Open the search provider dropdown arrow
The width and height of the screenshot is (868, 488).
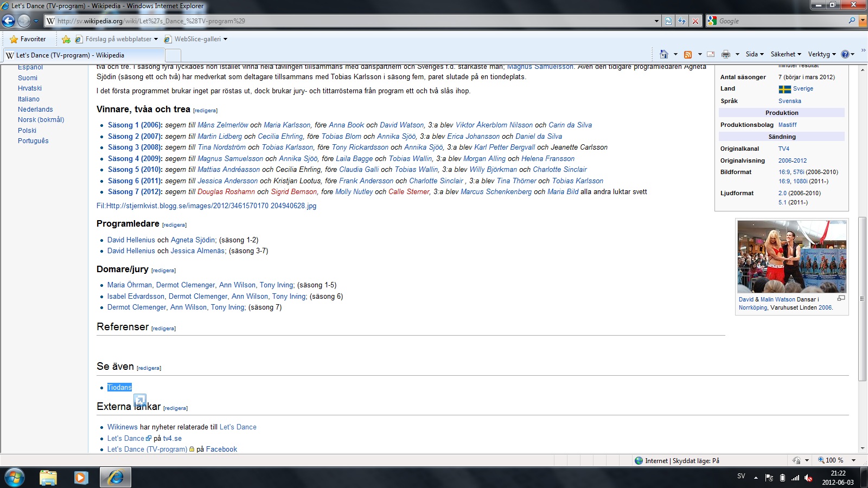pyautogui.click(x=863, y=21)
